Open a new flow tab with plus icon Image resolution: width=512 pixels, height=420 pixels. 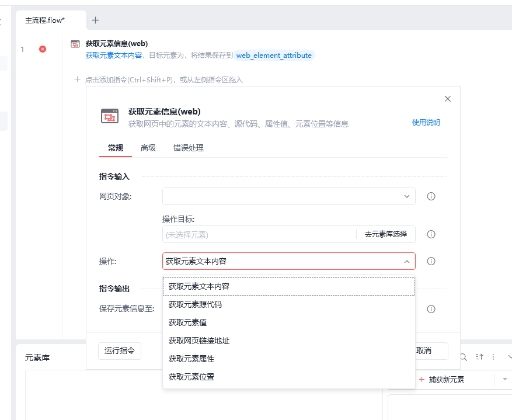click(x=95, y=20)
